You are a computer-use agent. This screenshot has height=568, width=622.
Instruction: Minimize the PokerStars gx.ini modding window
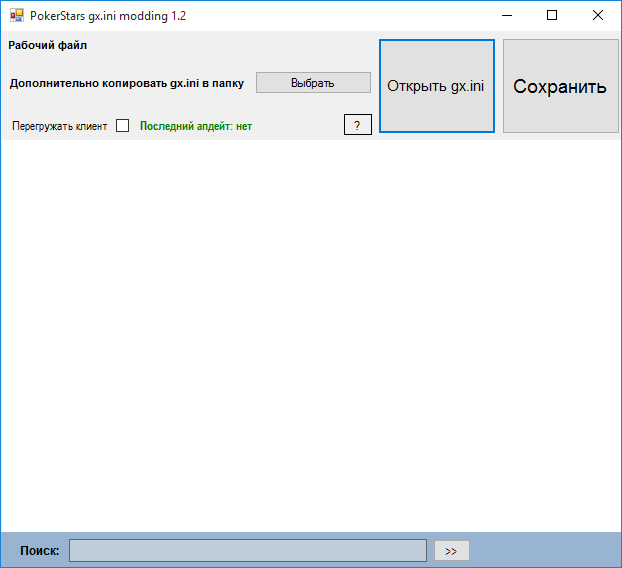507,15
